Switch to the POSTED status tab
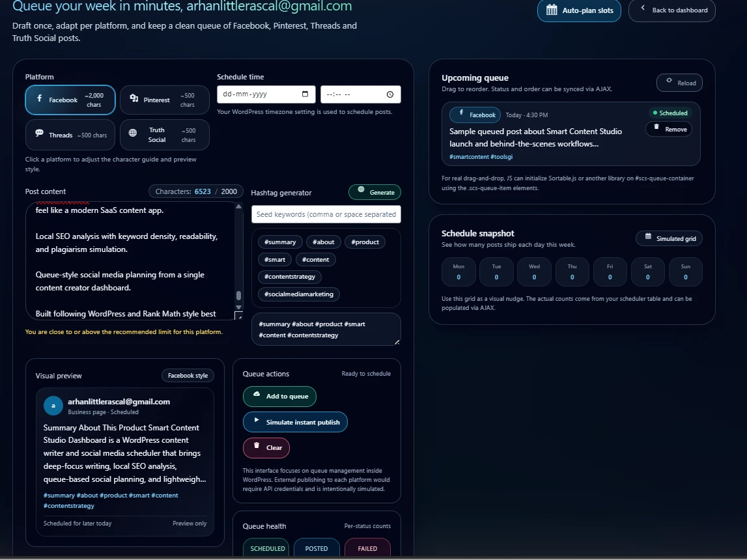 (x=317, y=548)
